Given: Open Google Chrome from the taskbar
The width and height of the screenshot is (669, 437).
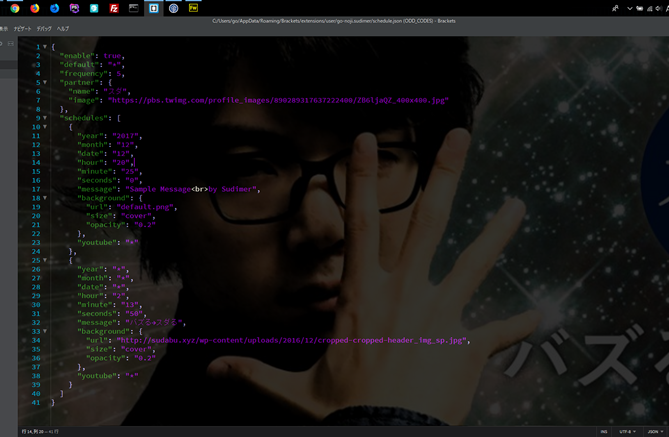Looking at the screenshot, I should [15, 8].
